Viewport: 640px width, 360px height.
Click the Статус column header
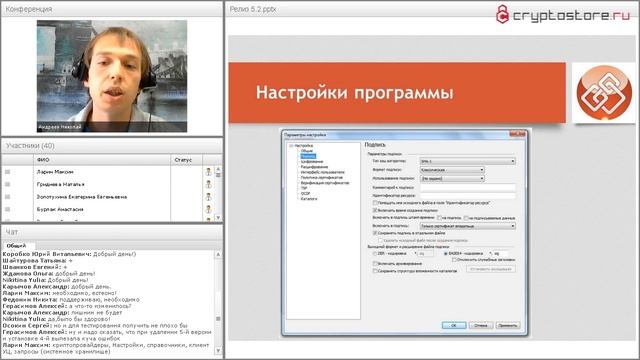pos(186,160)
